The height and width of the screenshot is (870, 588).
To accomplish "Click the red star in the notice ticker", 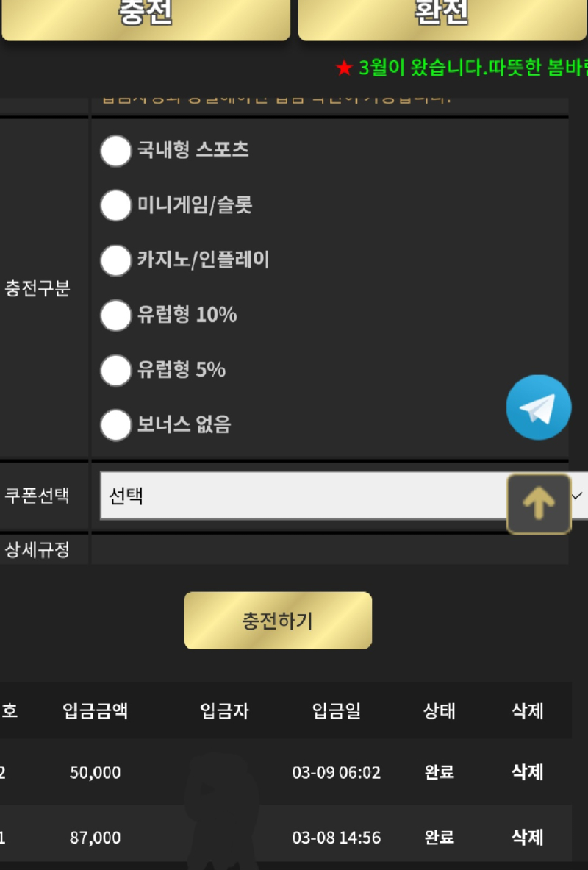I will pos(344,68).
